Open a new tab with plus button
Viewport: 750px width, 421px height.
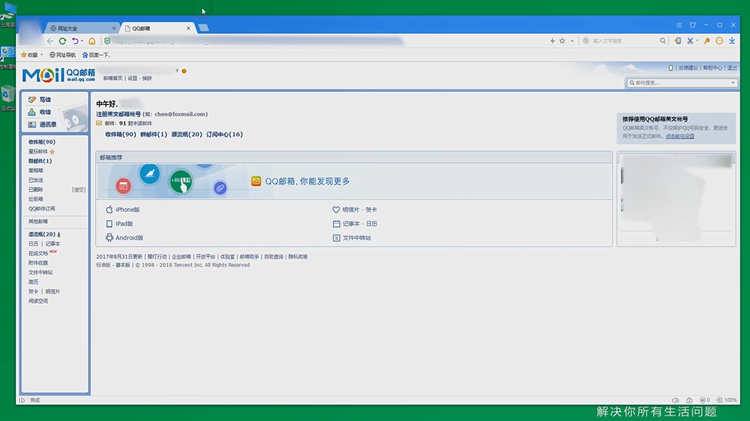(x=204, y=28)
